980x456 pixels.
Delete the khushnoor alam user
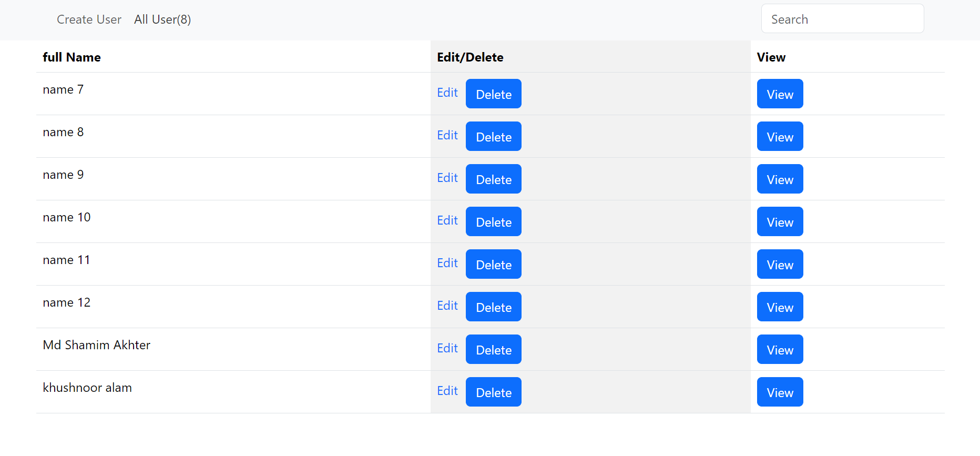[x=493, y=392]
